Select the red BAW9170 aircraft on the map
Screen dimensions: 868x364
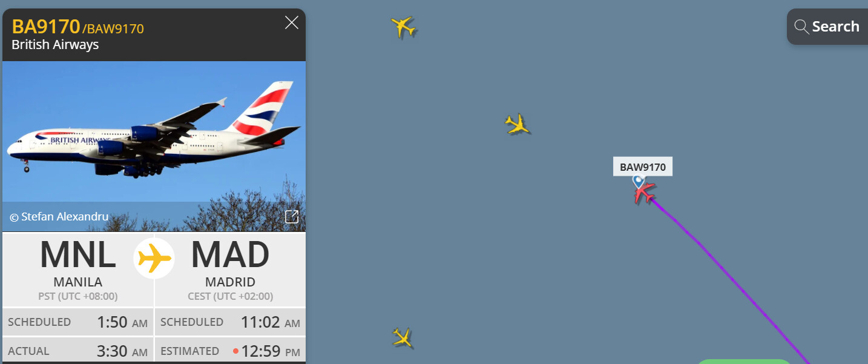click(645, 193)
